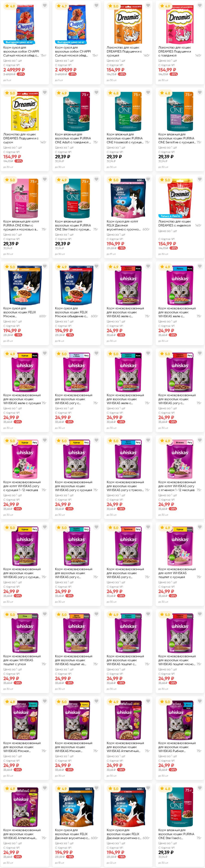Select 4.9 star rating on first Chappi
Viewport: 205px width, 868px height.
click(10, 6)
